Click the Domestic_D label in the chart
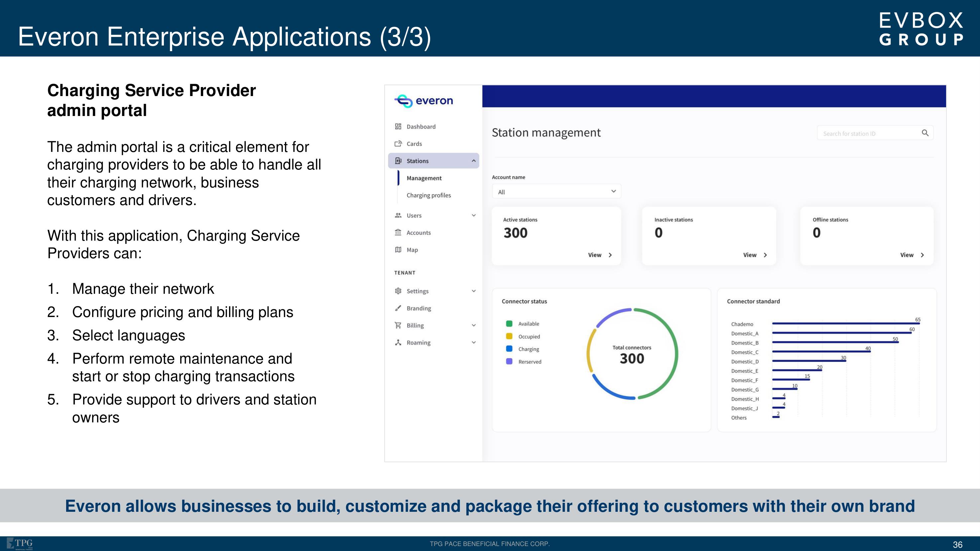This screenshot has width=980, height=551. point(745,361)
